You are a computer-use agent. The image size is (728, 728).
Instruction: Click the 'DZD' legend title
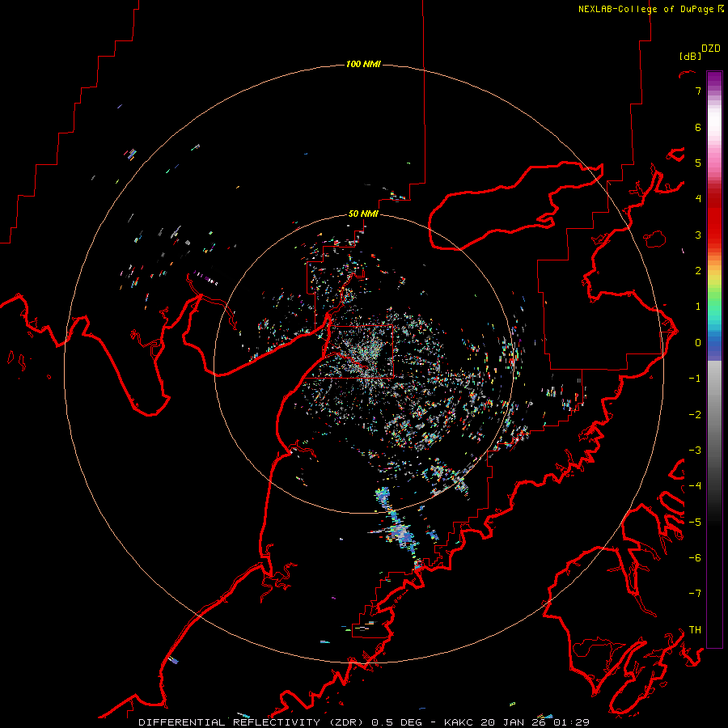click(711, 49)
